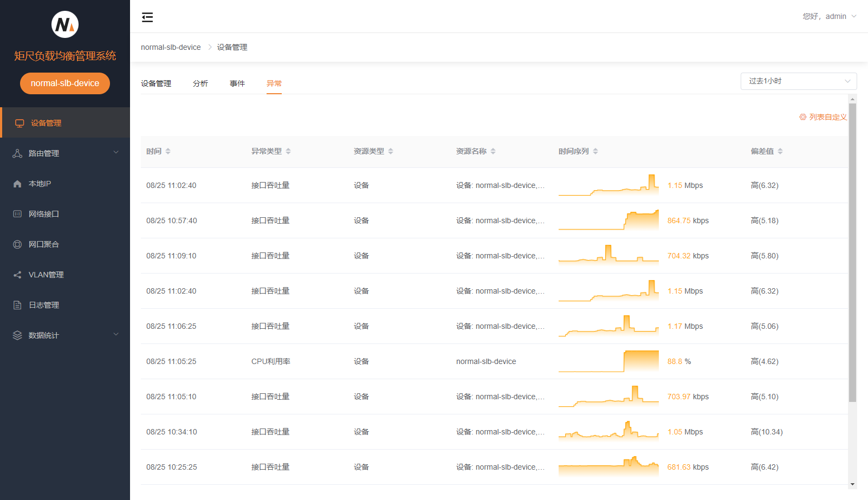This screenshot has height=500, width=868.
Task: Click the 列表自定义 link
Action: 823,117
